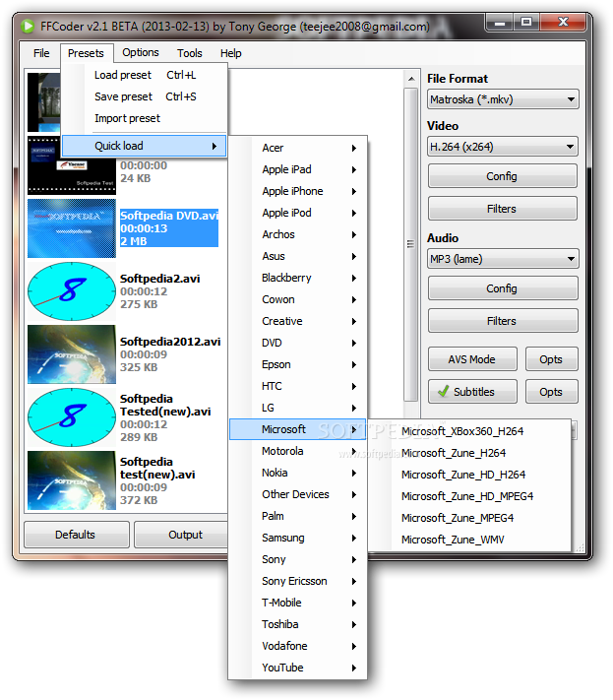The image size is (613, 700).
Task: Expand the Apple iPad presets submenu
Action: [x=297, y=169]
